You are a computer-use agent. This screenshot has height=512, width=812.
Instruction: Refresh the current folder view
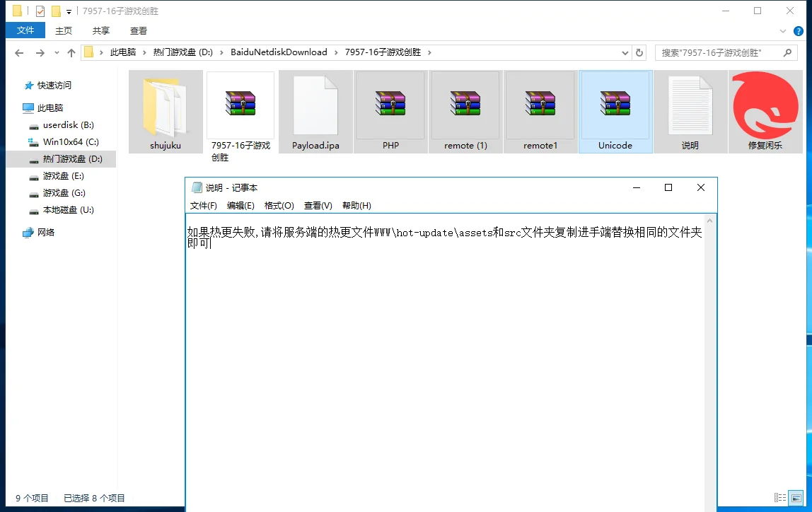point(639,52)
